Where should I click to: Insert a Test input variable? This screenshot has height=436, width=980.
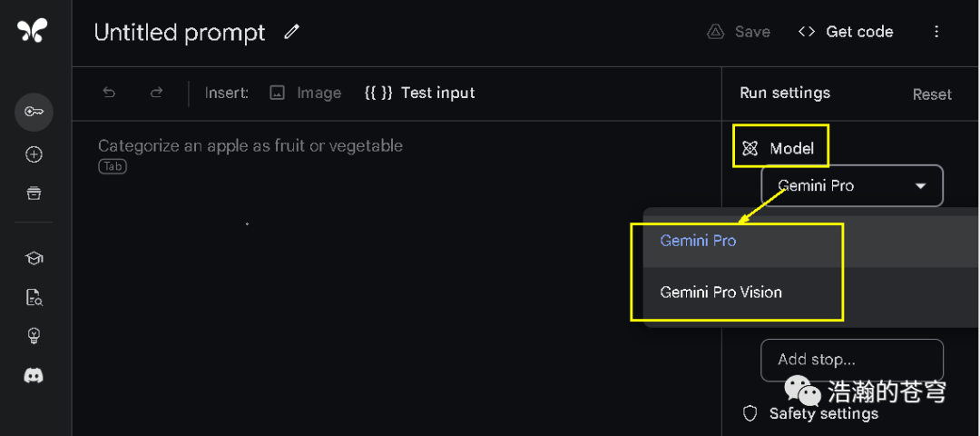coord(419,93)
